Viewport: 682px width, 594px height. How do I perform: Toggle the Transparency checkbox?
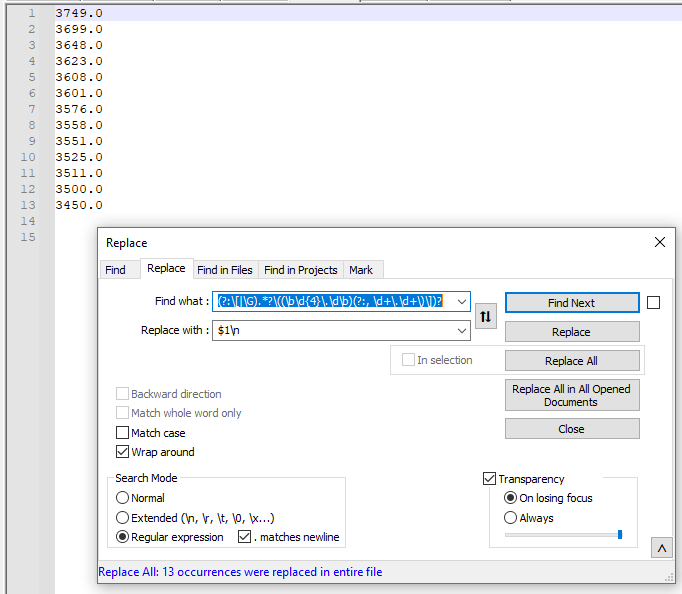pyautogui.click(x=489, y=479)
